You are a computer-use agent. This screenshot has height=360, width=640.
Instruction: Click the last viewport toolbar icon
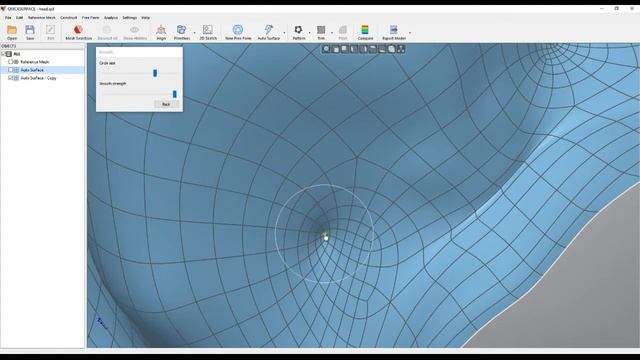tap(401, 49)
